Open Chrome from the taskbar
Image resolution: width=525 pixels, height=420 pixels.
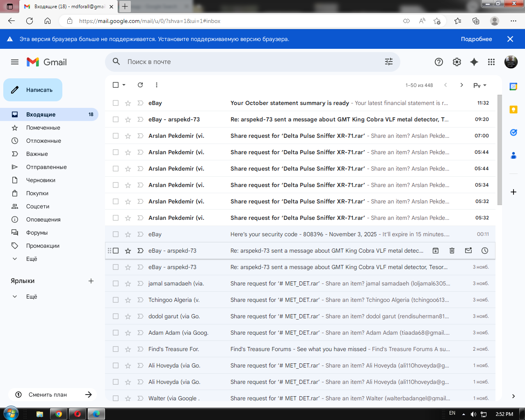tap(59, 414)
